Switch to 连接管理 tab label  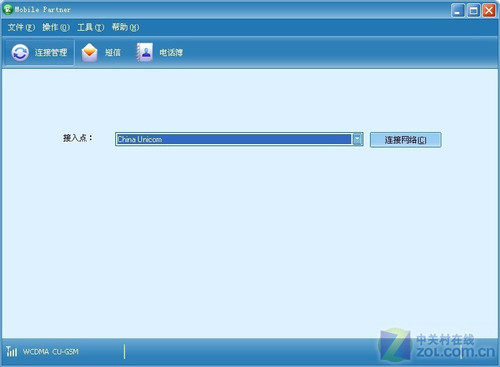click(x=51, y=52)
